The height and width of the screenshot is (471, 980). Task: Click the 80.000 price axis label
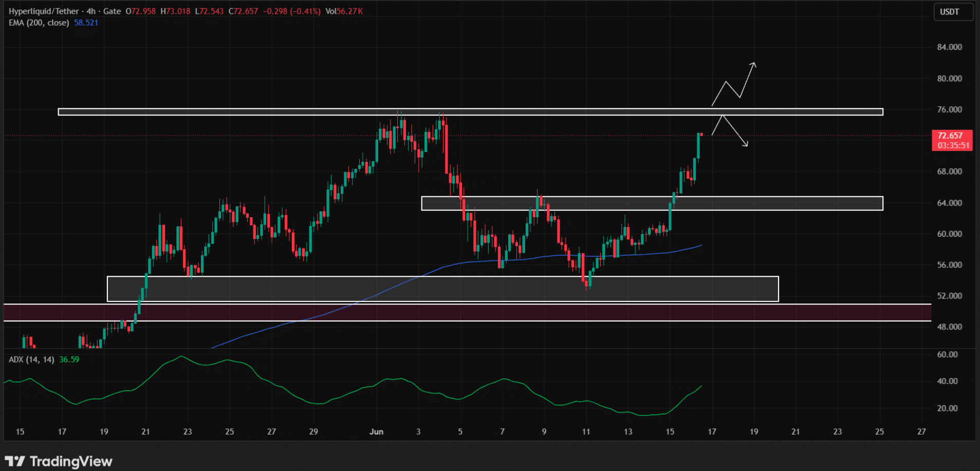949,79
